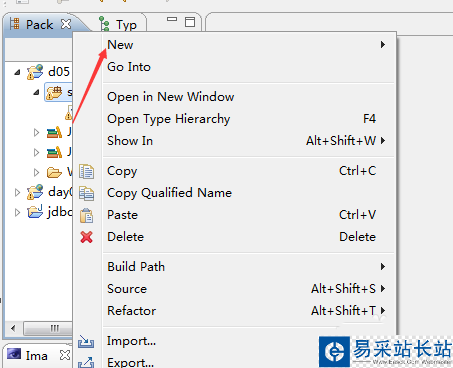This screenshot has width=453, height=368.
Task: Click the Copy Qualified Name icon
Action: (x=86, y=193)
